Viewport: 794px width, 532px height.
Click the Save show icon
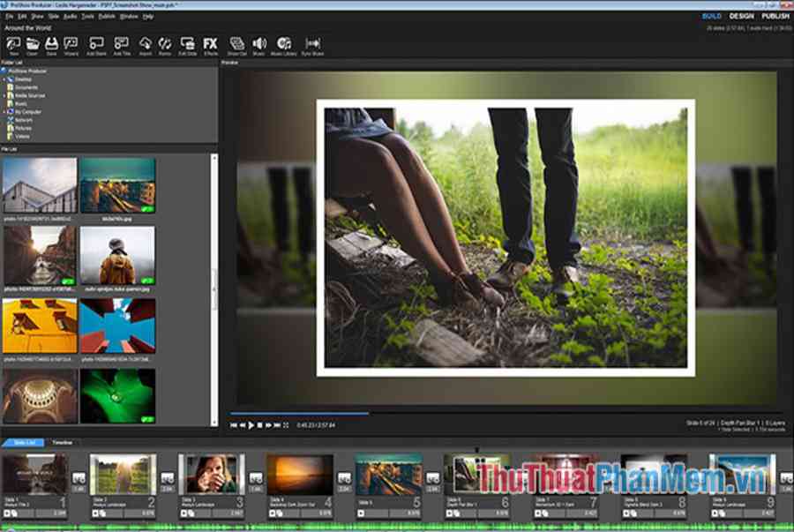pos(52,43)
